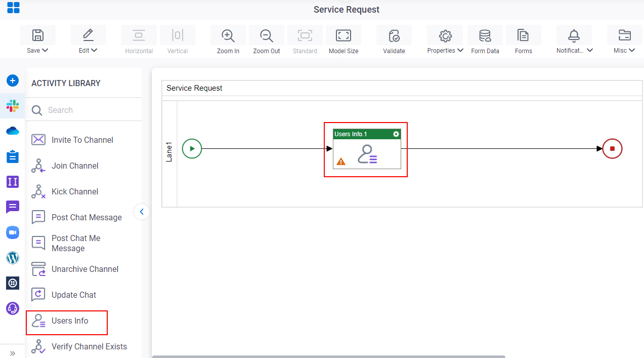Open Form Data database icon
This screenshot has height=358, width=644.
click(485, 35)
